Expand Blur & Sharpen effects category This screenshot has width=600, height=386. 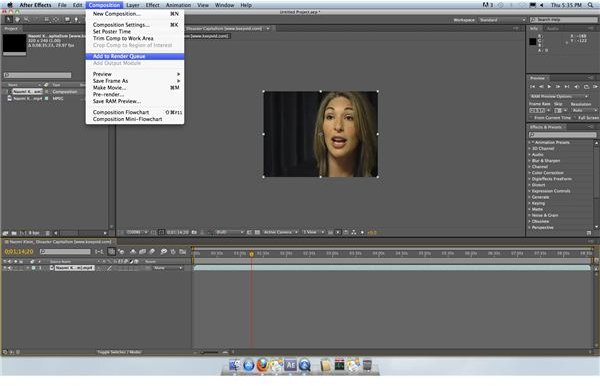point(530,161)
